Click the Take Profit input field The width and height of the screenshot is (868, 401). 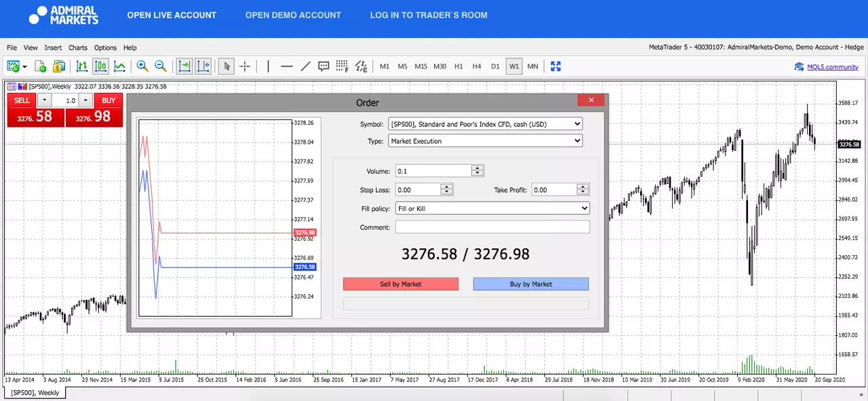point(554,190)
